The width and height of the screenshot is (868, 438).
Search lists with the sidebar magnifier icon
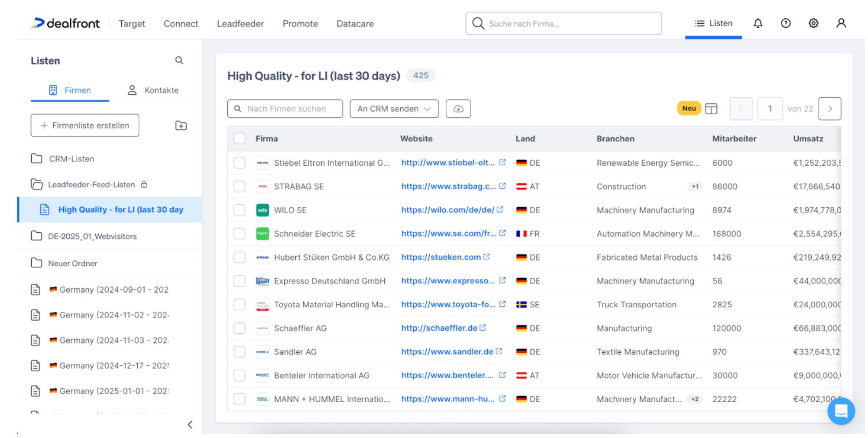pos(179,61)
